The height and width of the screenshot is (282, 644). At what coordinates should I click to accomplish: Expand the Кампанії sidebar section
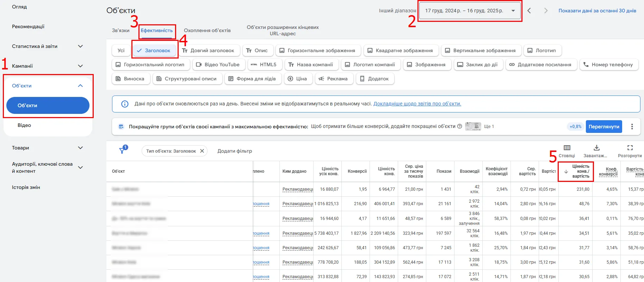[x=80, y=66]
